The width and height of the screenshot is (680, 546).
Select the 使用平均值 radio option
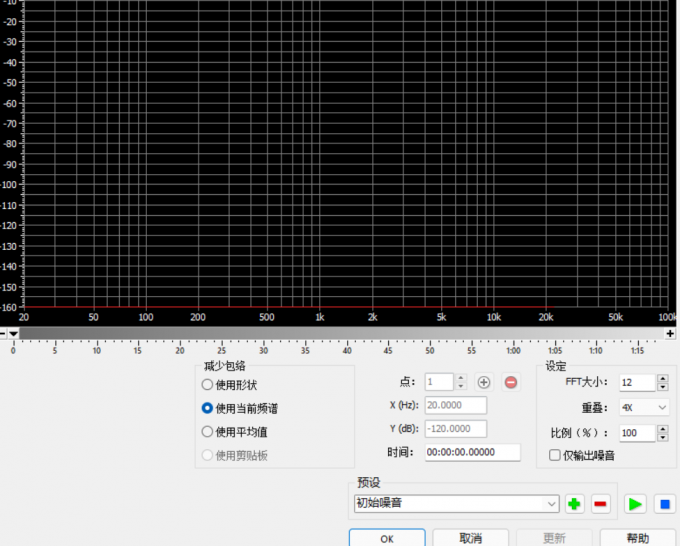tap(208, 432)
